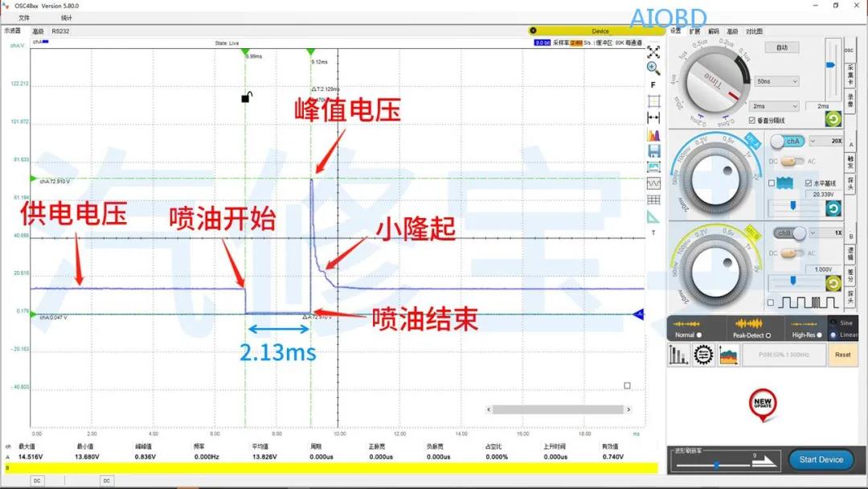The image size is (868, 489).
Task: Check the chA blue waveform filter checkbox
Action: (771, 183)
